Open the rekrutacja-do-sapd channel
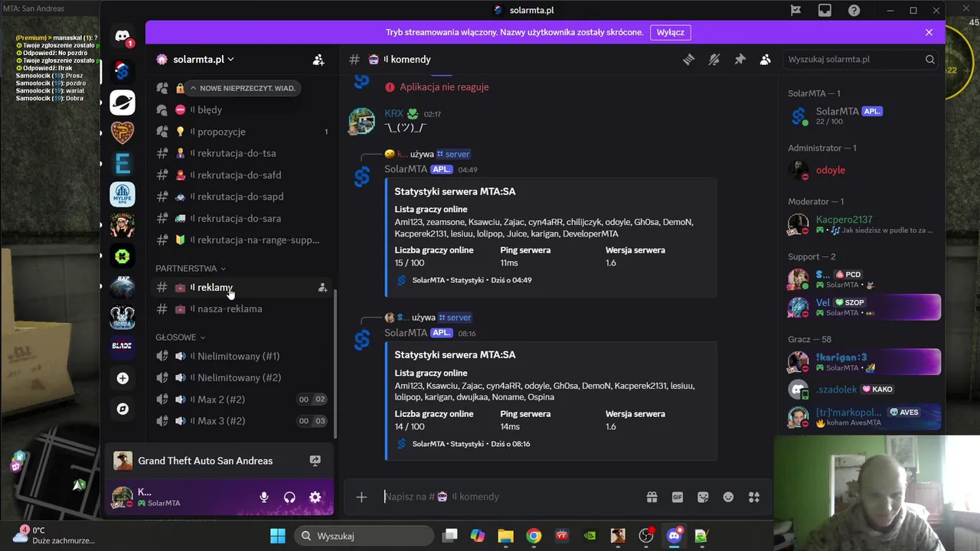Viewport: 980px width, 551px height. click(242, 197)
